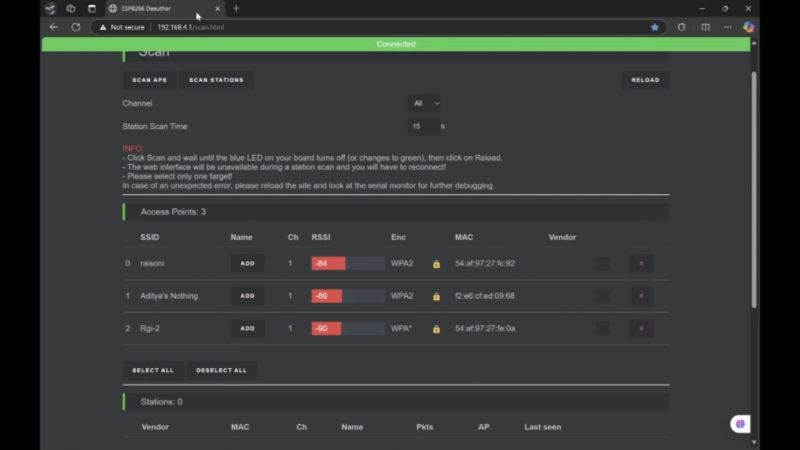Click lock icon for Rgi-2 network
Screen dimensions: 800x450
pyautogui.click(x=436, y=329)
